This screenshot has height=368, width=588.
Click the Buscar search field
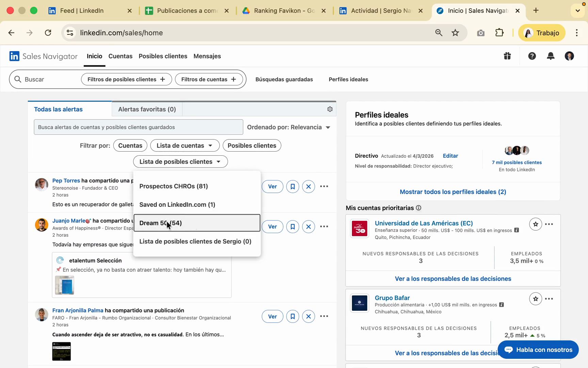(x=45, y=79)
